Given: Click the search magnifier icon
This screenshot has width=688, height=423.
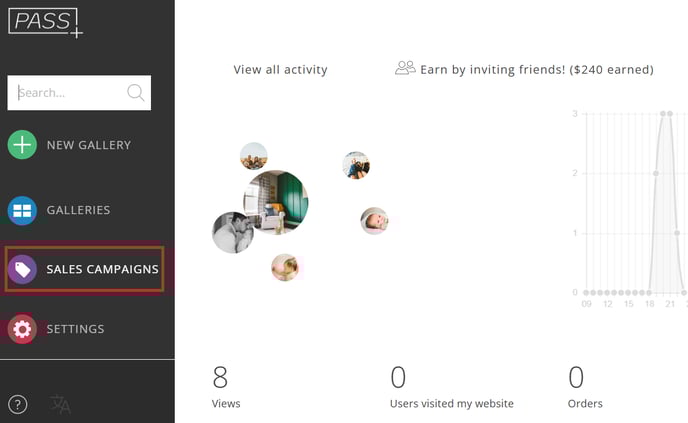Looking at the screenshot, I should (136, 93).
